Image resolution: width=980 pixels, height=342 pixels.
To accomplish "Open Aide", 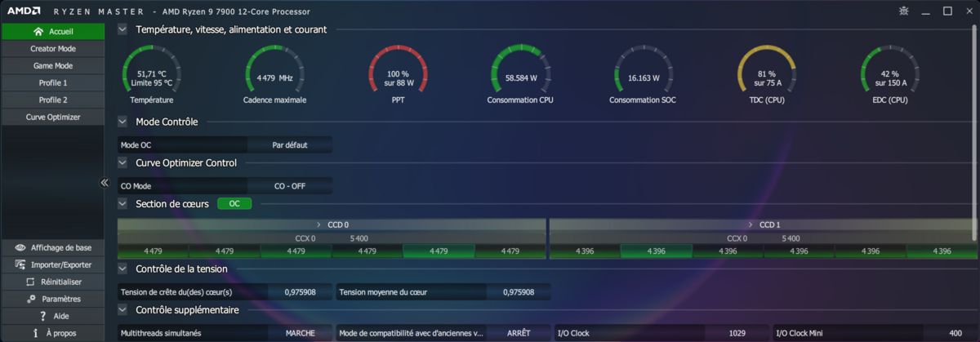I will pos(53,316).
